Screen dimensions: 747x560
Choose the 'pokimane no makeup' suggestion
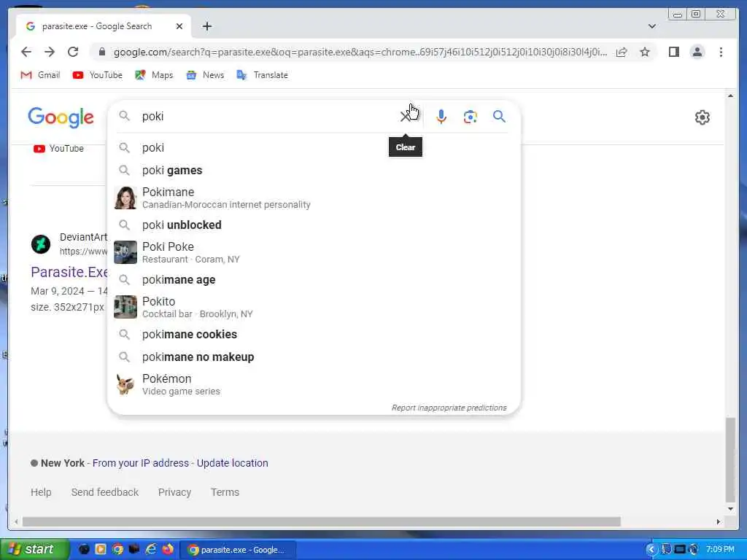click(314, 357)
